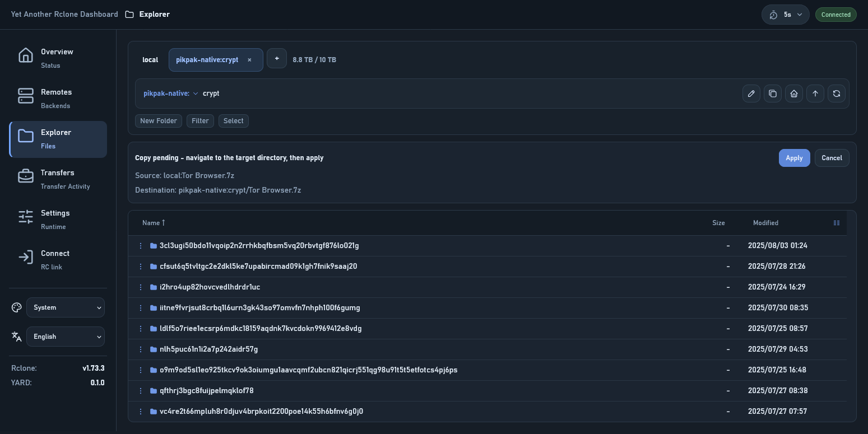Go to remote root via home icon
The width and height of the screenshot is (868, 434).
pos(793,94)
